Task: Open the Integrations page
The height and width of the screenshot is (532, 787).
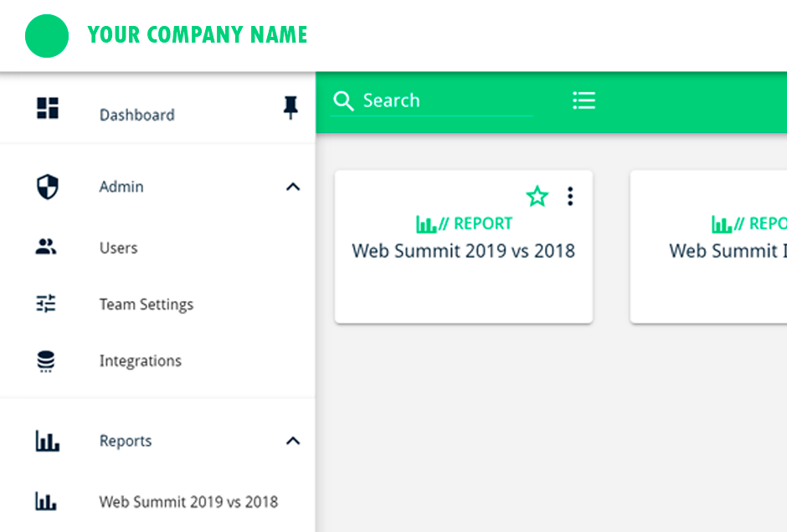Action: pyautogui.click(x=141, y=361)
